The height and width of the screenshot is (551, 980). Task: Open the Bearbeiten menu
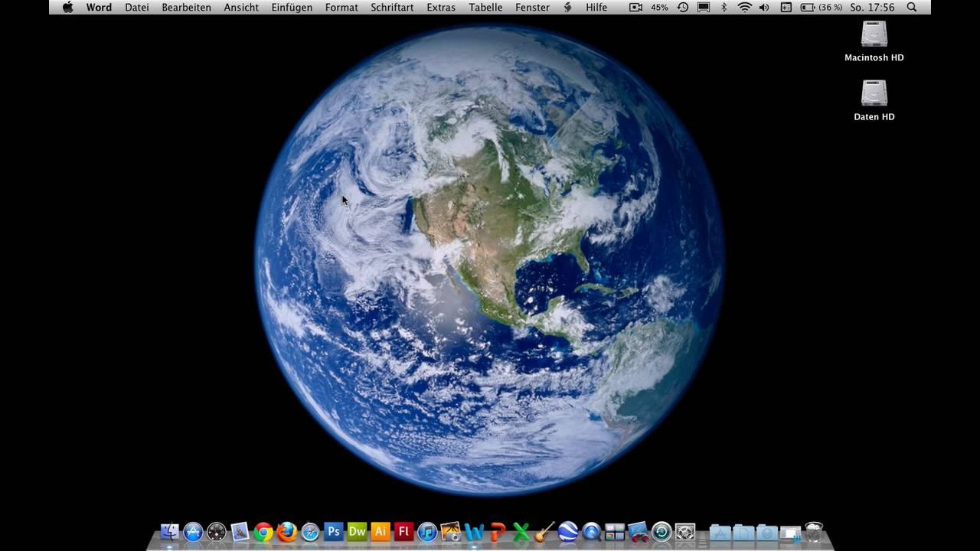tap(186, 7)
